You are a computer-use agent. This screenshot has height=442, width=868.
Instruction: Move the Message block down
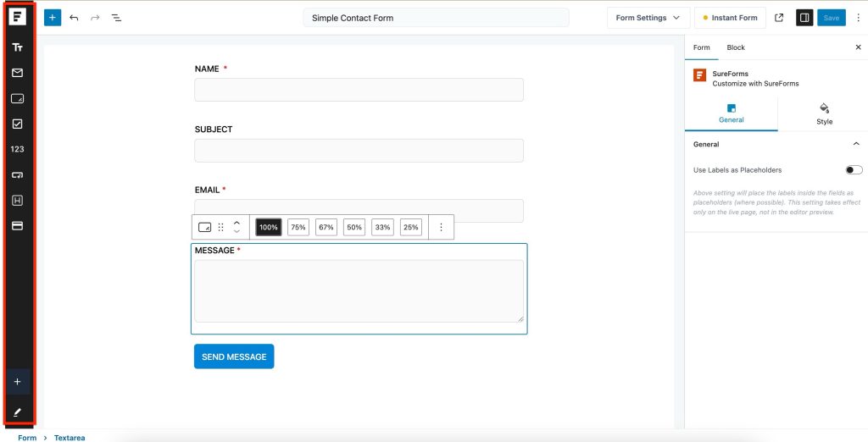pyautogui.click(x=237, y=231)
